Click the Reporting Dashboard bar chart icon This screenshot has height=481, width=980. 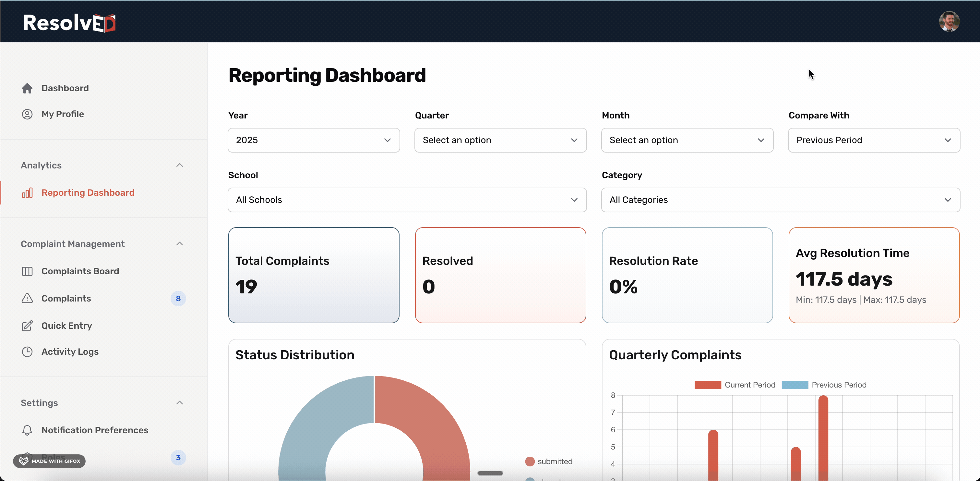coord(27,193)
